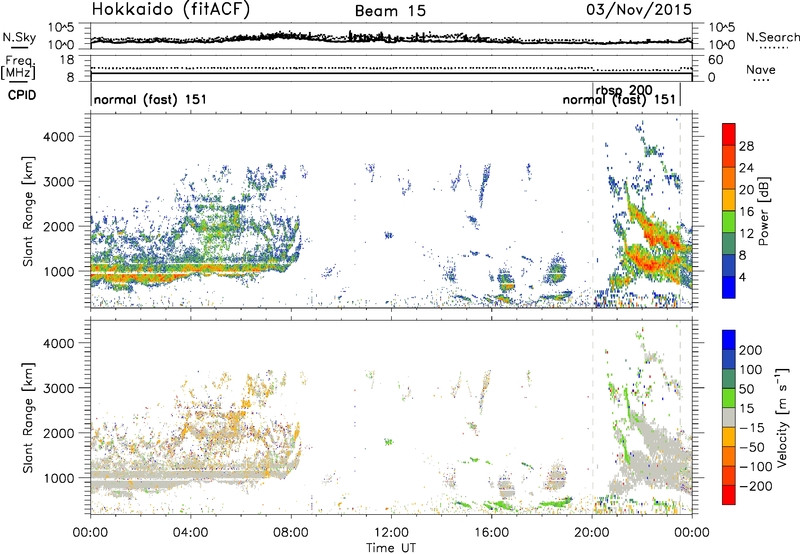This screenshot has height=554, width=800.
Task: Click "Slant Range [km]" on the power panel
Action: pos(28,211)
